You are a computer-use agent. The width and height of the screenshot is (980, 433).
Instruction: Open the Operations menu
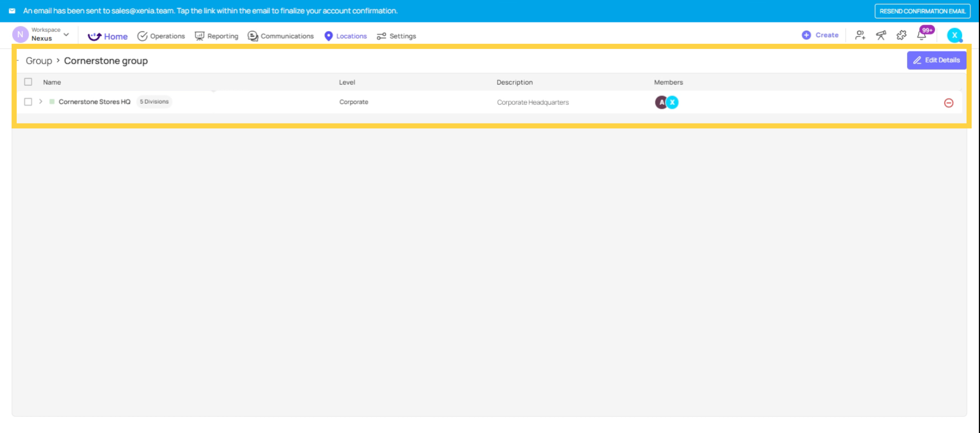[161, 36]
